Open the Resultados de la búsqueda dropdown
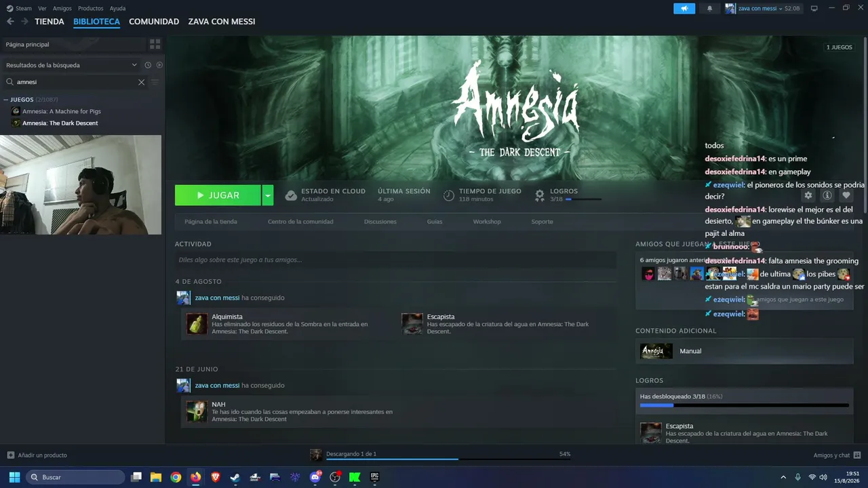 (x=71, y=65)
